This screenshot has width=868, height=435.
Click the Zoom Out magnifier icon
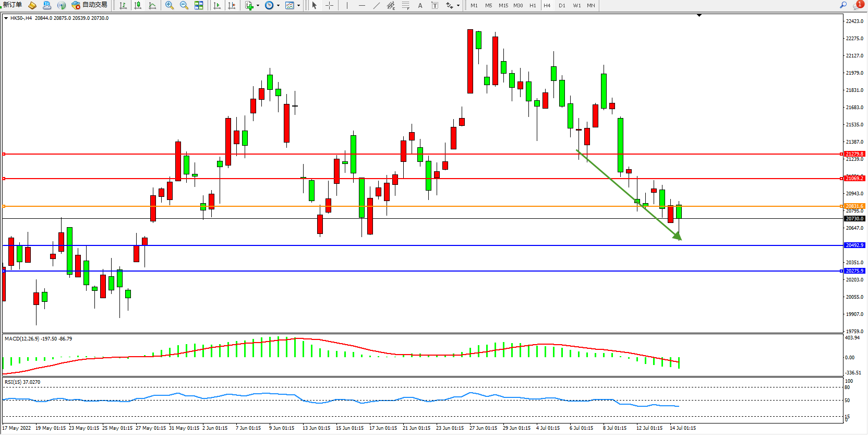pyautogui.click(x=184, y=5)
